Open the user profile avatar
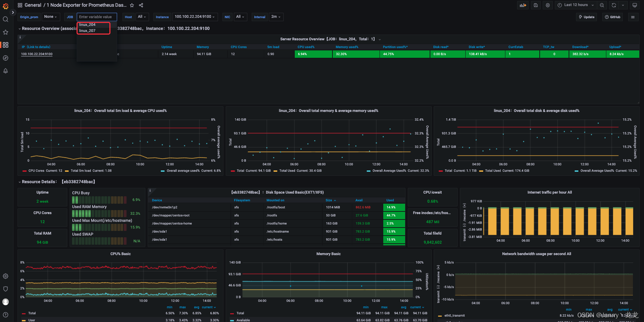The height and width of the screenshot is (322, 644). click(5, 302)
